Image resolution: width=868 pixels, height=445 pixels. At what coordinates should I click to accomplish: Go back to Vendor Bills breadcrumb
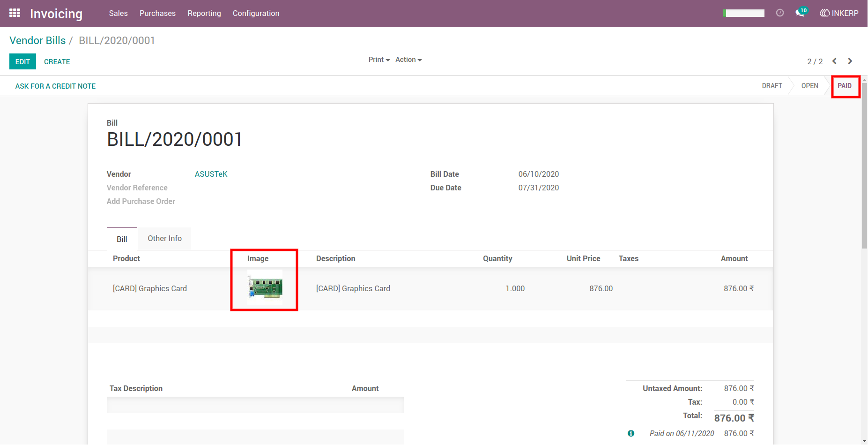[37, 40]
